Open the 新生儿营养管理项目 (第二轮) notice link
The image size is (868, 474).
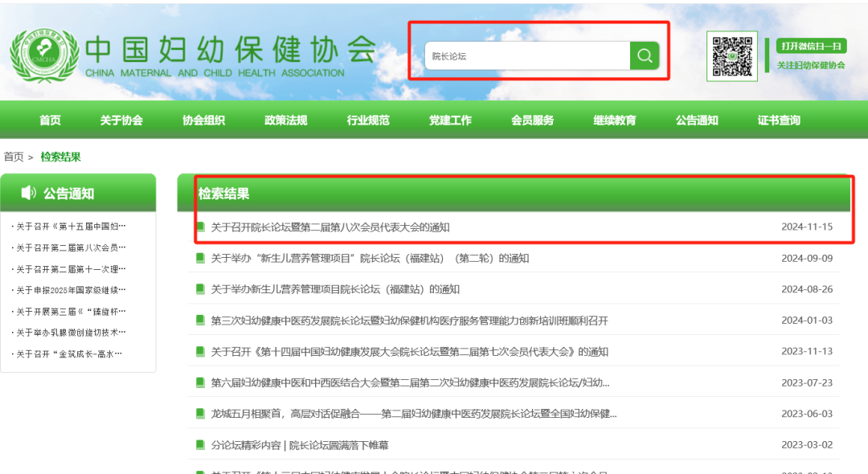tap(370, 259)
